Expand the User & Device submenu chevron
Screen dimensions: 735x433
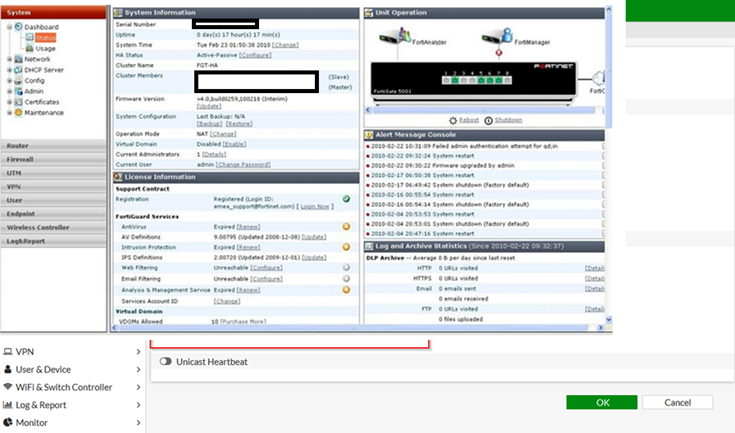coord(138,369)
